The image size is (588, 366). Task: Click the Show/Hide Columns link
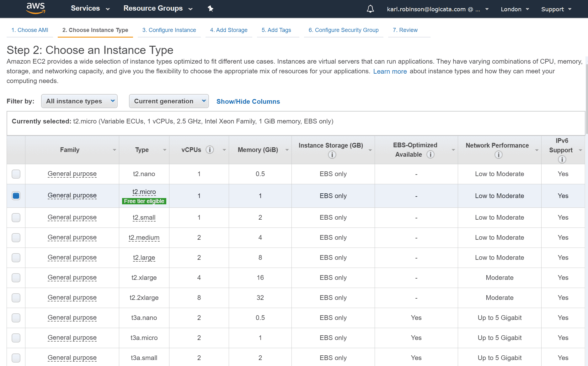point(248,101)
